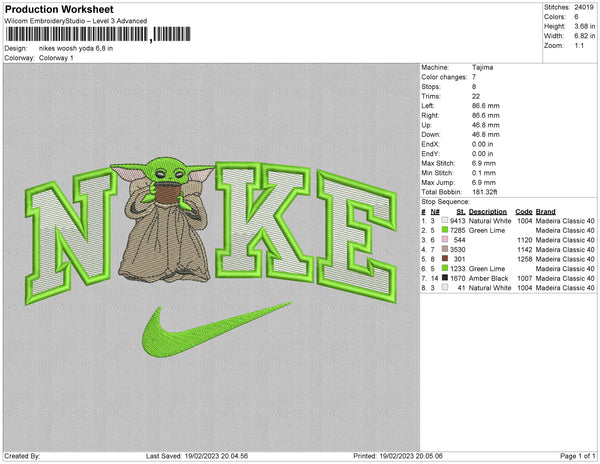Click the 'Printed: 19/02/2023 20.05.06' footer text
This screenshot has width=600, height=464.
[x=398, y=456]
